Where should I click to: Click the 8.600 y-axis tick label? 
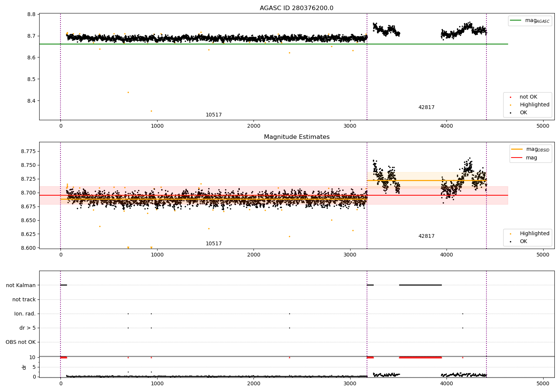click(x=28, y=248)
